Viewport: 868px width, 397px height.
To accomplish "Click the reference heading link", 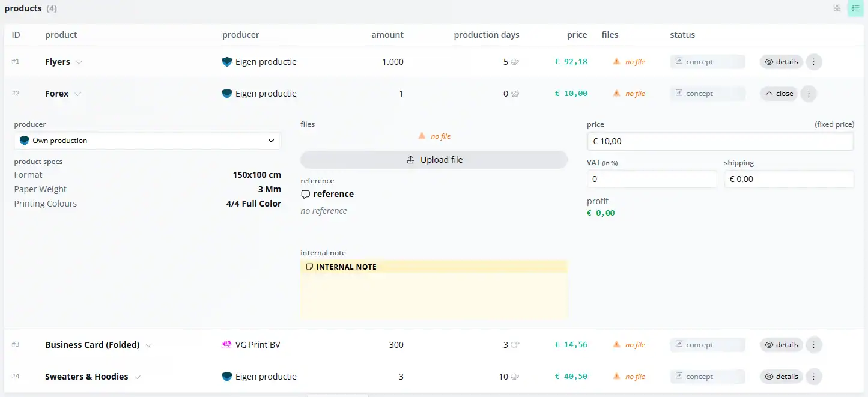I will tap(333, 194).
